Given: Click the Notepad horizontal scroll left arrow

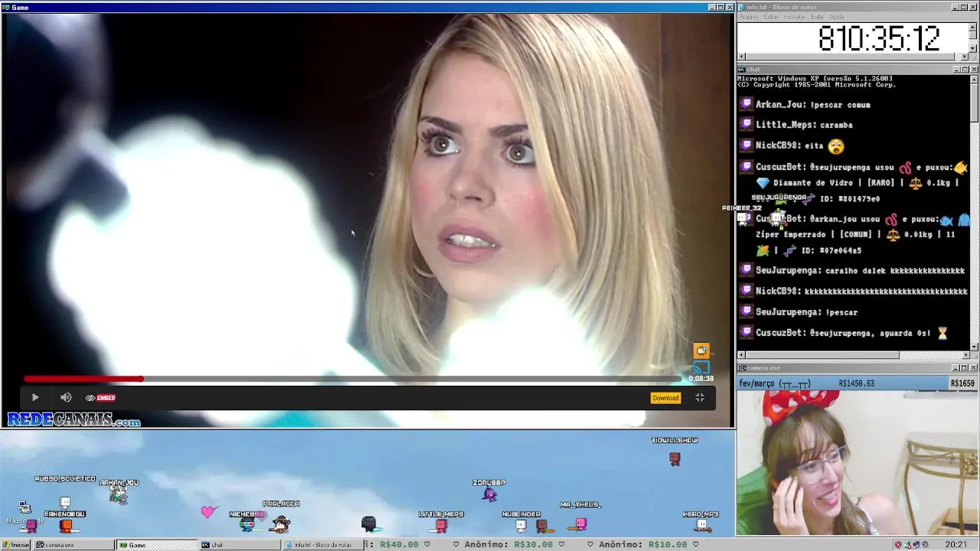Looking at the screenshot, I should (x=741, y=57).
